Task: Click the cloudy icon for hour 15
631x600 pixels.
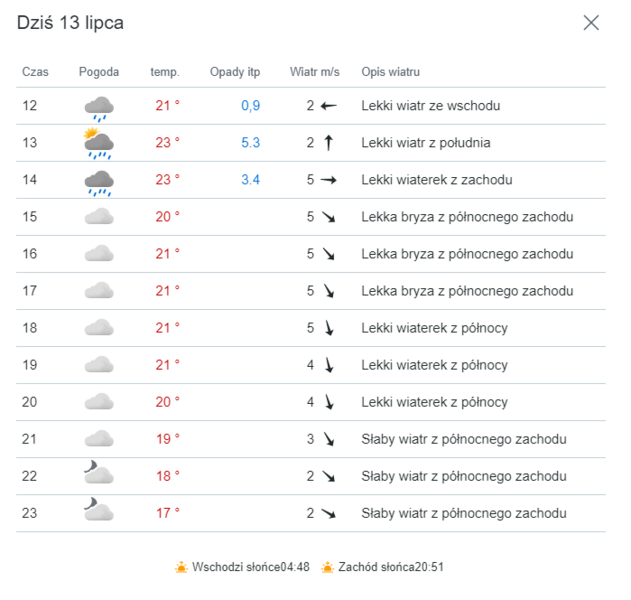Action: pyautogui.click(x=99, y=217)
